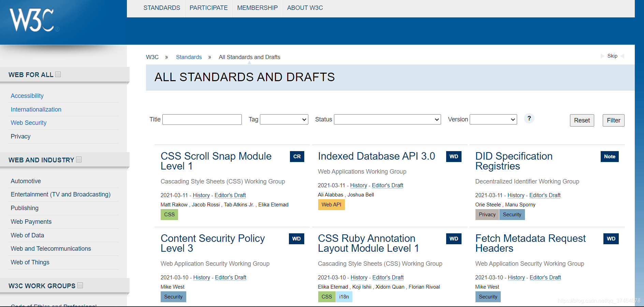
Task: Open Web Security sidebar link
Action: [28, 123]
